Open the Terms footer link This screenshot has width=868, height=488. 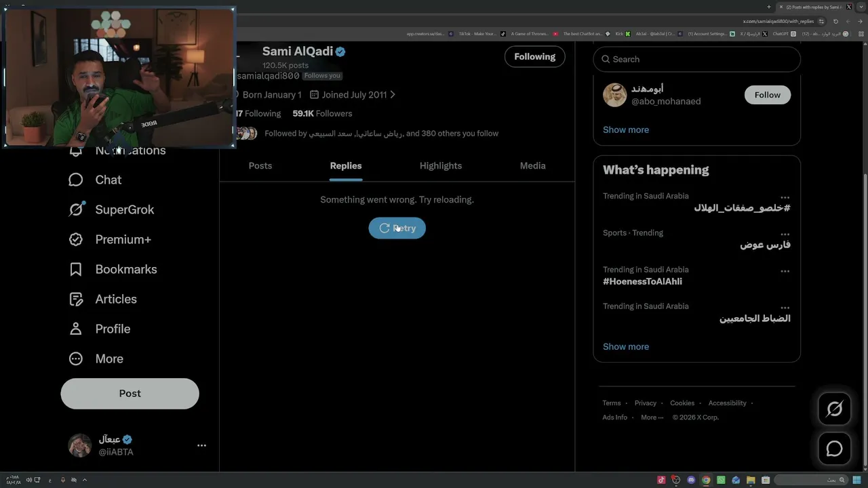pos(612,403)
